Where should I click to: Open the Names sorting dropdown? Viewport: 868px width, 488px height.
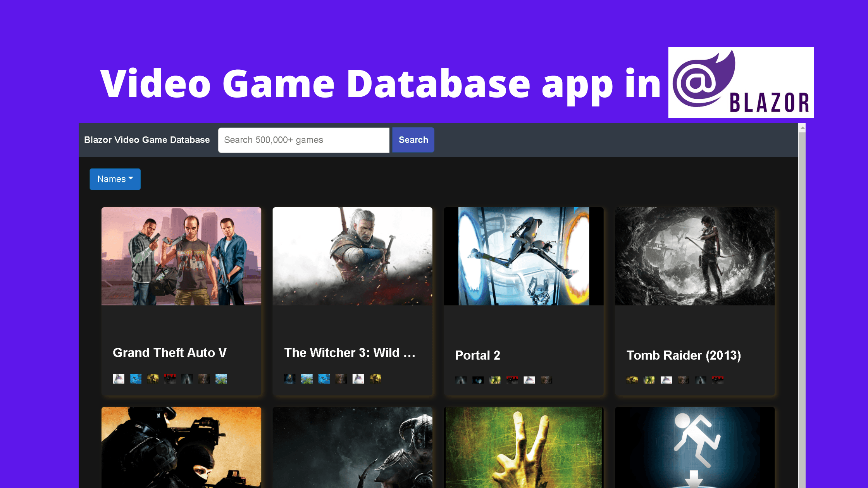(115, 179)
